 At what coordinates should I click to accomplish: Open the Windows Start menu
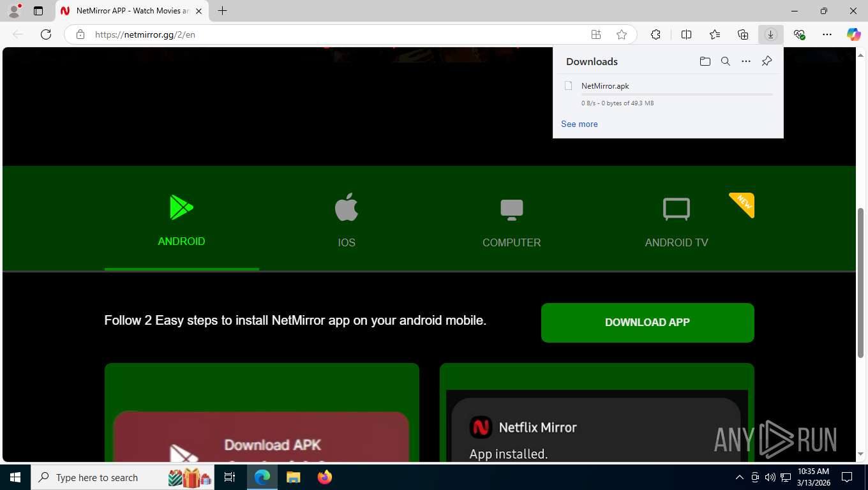(15, 477)
